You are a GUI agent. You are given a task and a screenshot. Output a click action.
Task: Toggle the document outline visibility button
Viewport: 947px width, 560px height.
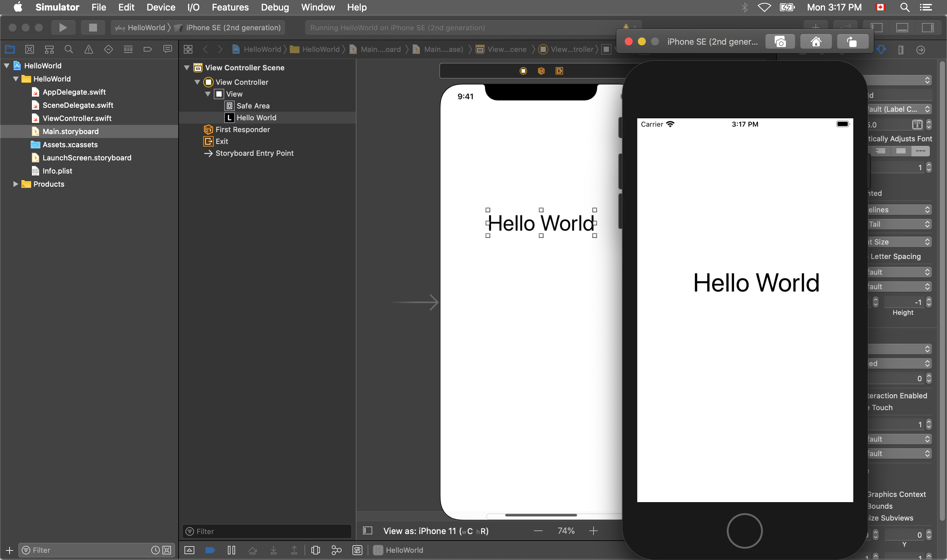pyautogui.click(x=368, y=531)
